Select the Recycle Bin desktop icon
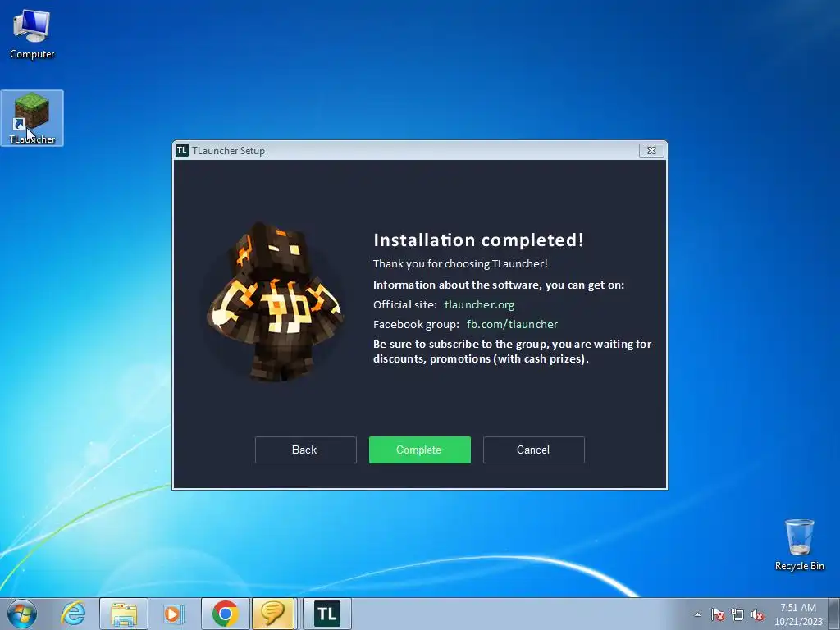 pos(799,545)
